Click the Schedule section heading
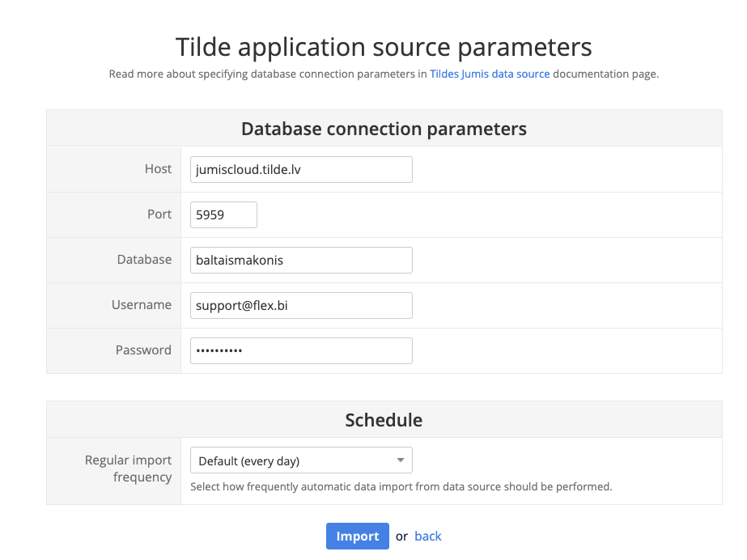747x560 pixels. point(384,420)
